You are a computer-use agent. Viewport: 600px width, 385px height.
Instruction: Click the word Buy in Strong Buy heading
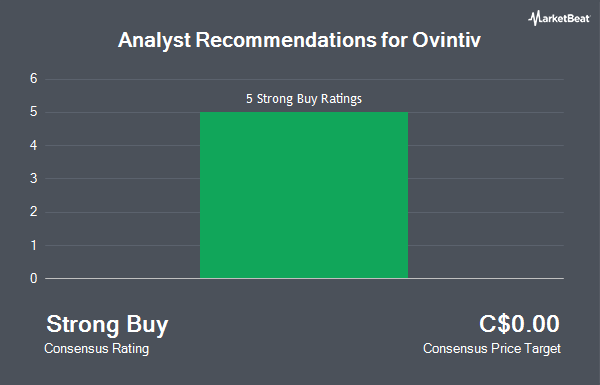pyautogui.click(x=147, y=326)
